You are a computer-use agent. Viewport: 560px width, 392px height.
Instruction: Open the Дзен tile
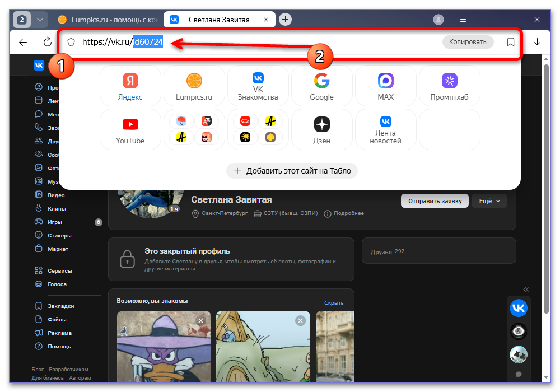[x=322, y=129]
